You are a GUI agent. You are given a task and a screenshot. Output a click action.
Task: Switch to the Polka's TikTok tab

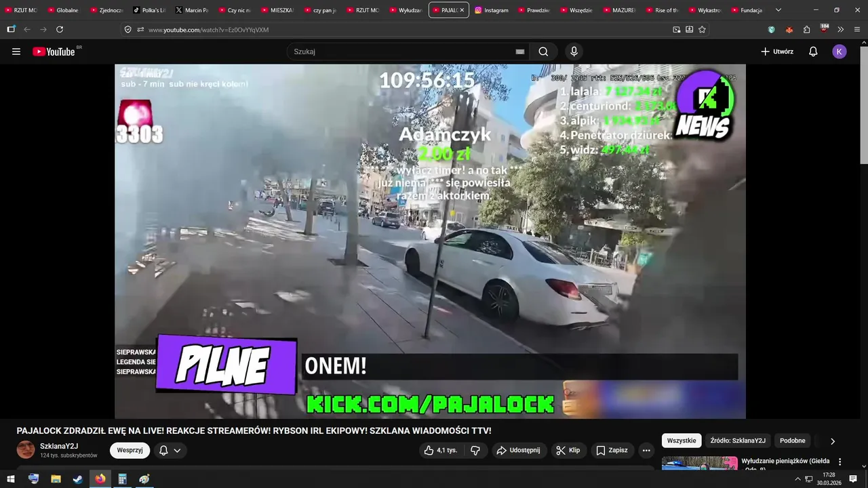pos(149,10)
